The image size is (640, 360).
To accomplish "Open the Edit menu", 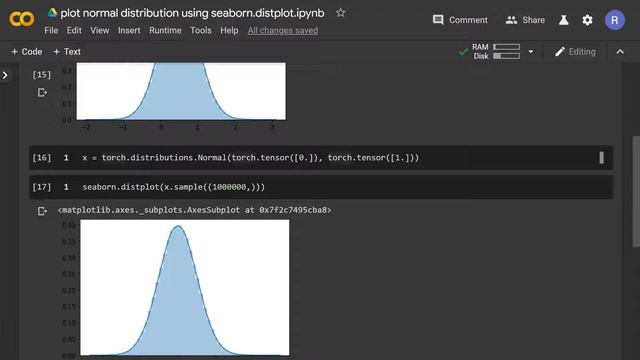I will tap(74, 30).
